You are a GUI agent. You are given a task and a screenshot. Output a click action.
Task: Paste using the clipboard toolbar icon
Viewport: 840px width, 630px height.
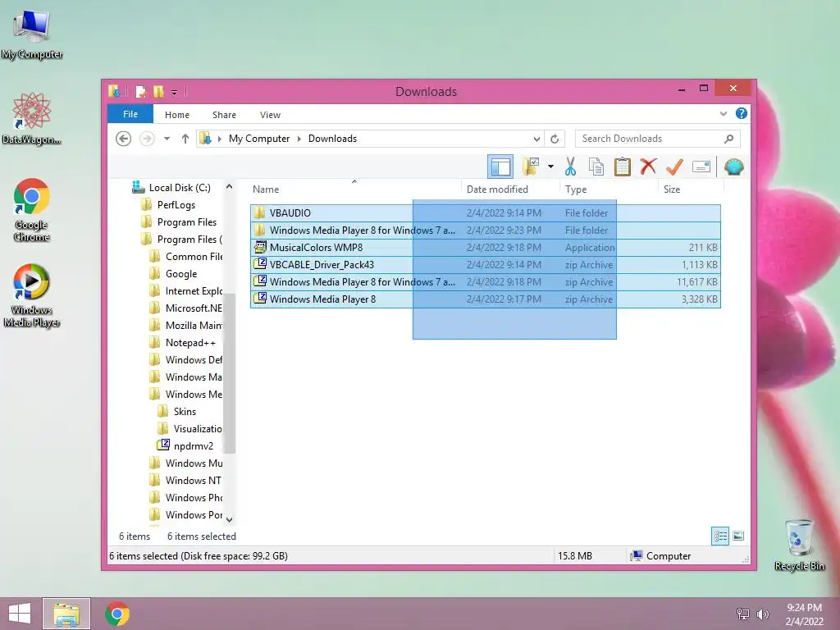(622, 167)
